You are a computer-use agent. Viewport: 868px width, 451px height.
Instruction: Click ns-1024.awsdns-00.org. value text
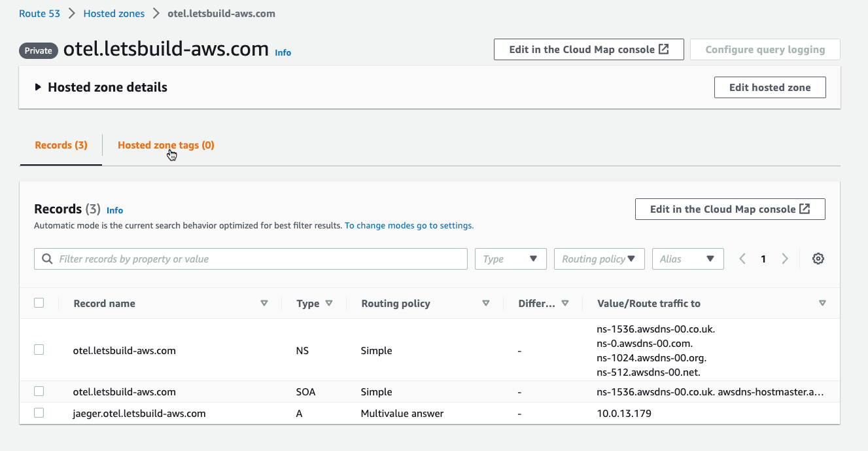(x=651, y=358)
